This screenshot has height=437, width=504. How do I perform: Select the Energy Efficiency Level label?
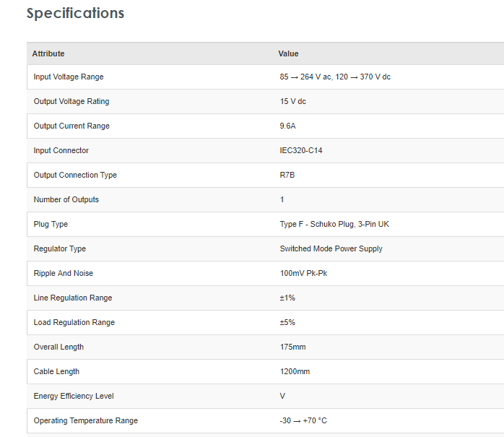pos(74,396)
